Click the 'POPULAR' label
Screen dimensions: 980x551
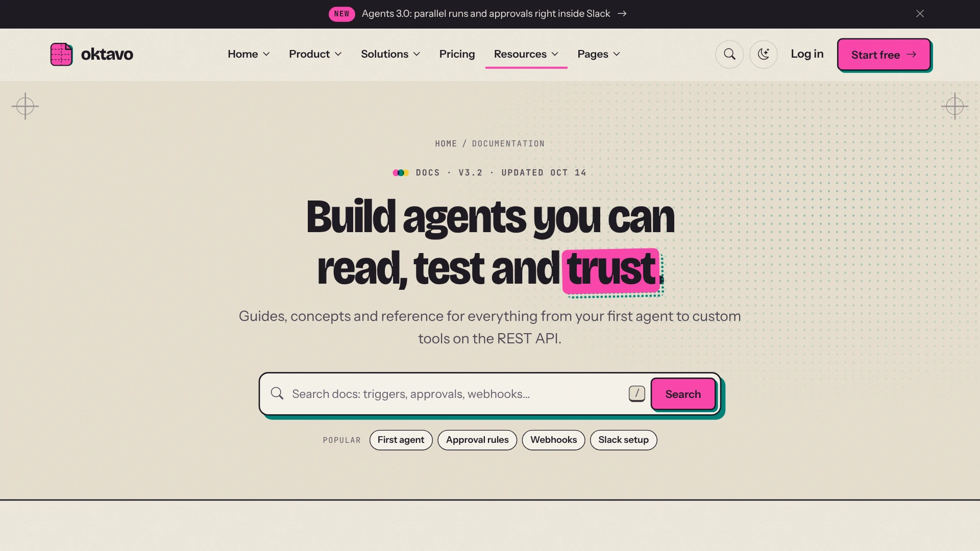tap(341, 440)
